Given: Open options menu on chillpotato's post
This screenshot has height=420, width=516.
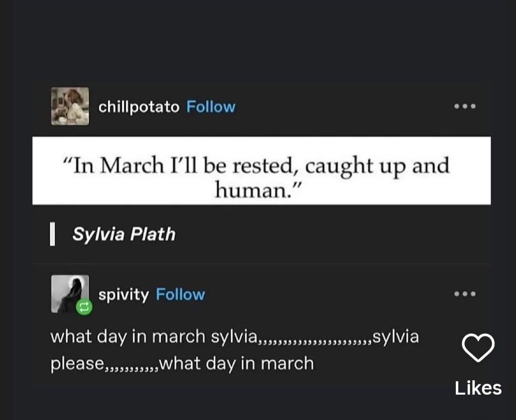Looking at the screenshot, I should coord(465,106).
